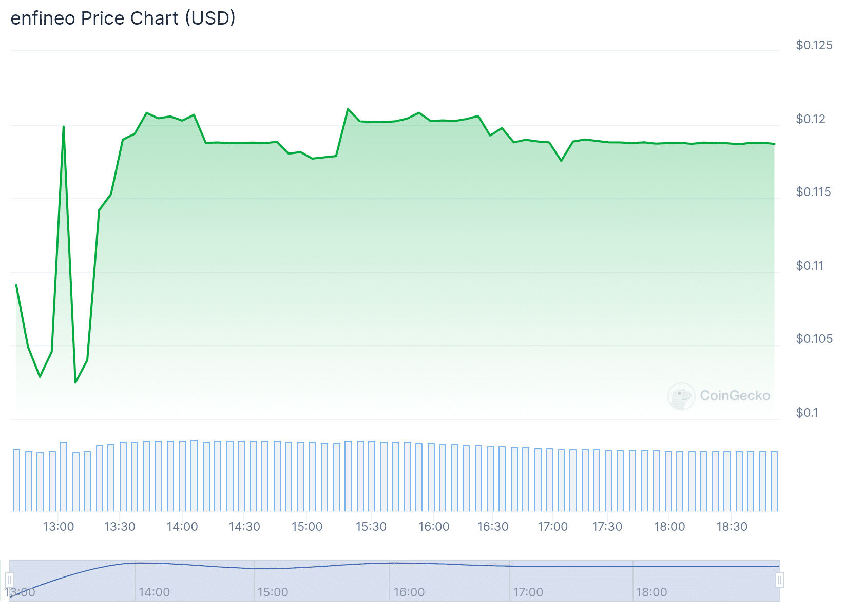Screen dimensions: 844x616
Task: Click the $0.12 price axis label
Action: coord(811,119)
